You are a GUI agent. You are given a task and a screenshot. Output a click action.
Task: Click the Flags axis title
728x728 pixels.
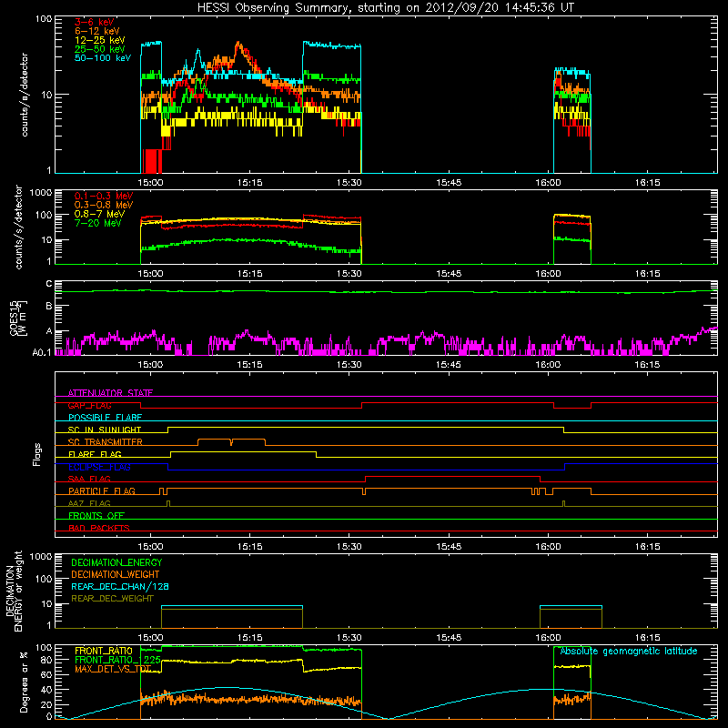click(x=37, y=454)
